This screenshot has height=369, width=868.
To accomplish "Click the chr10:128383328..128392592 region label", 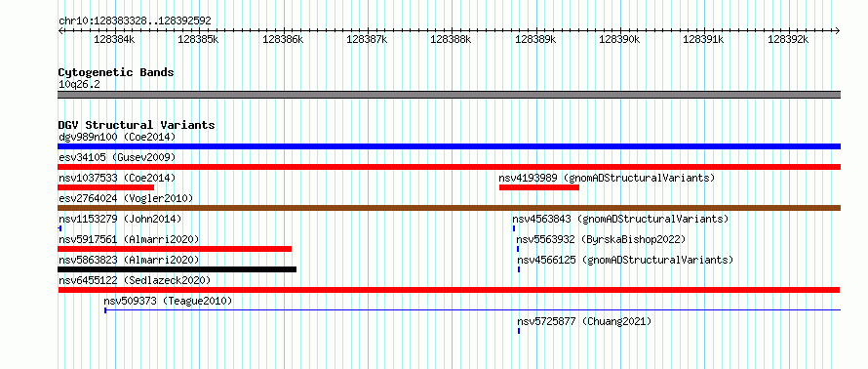I will [135, 21].
